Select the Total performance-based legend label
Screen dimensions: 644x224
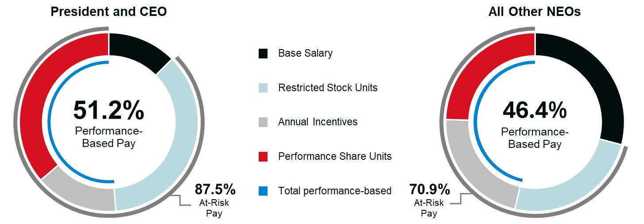pyautogui.click(x=335, y=191)
